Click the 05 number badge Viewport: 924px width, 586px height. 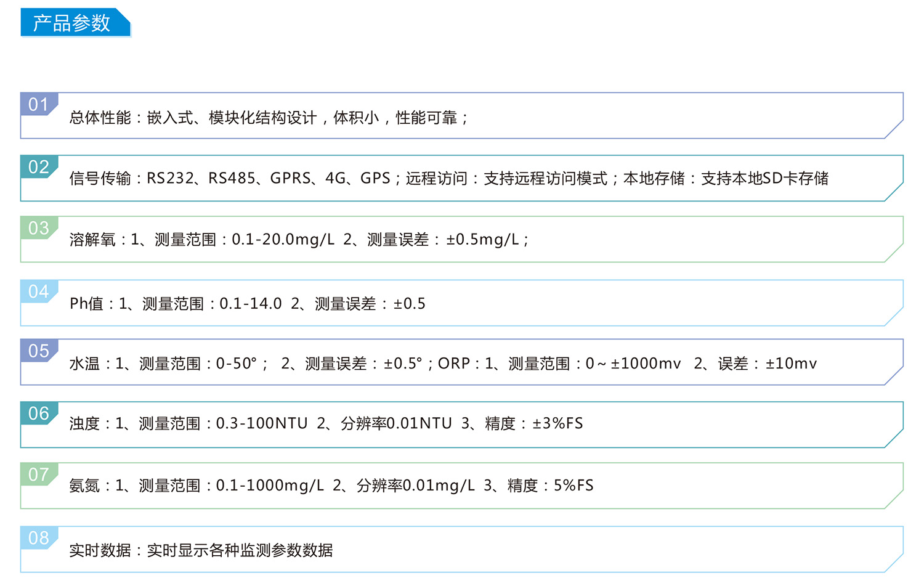[x=38, y=351]
